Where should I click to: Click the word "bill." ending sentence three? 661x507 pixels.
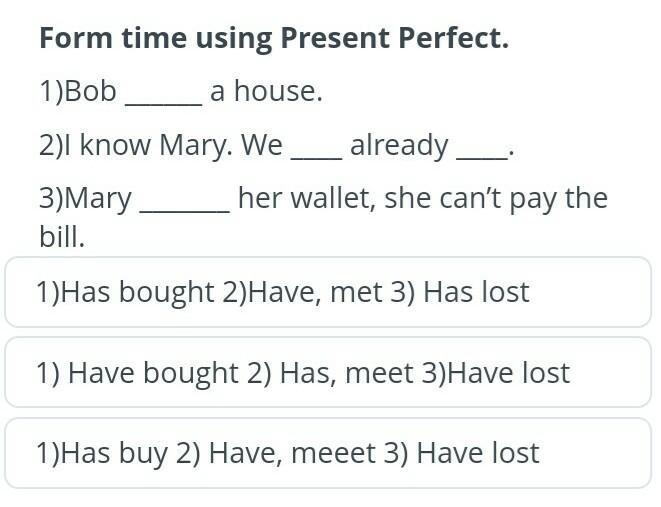(62, 238)
